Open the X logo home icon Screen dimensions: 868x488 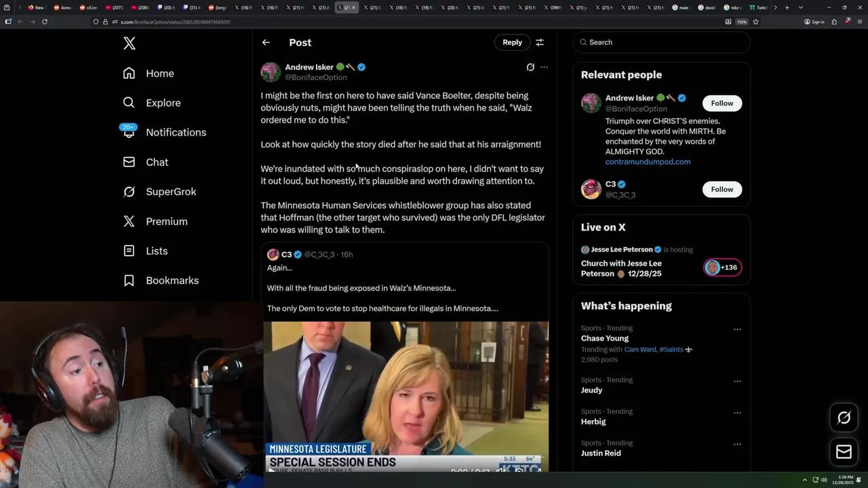click(x=130, y=43)
